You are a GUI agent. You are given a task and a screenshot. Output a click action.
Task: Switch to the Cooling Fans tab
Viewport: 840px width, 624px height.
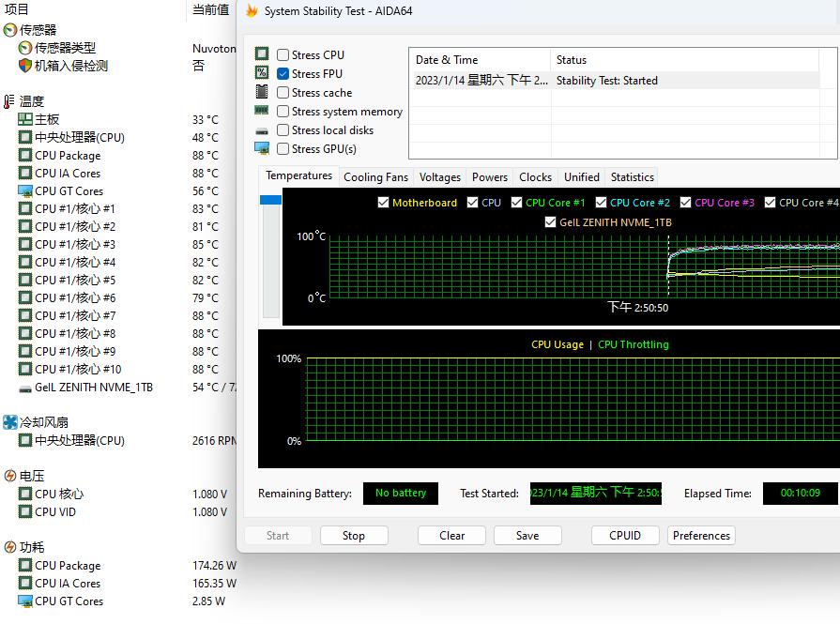375,177
